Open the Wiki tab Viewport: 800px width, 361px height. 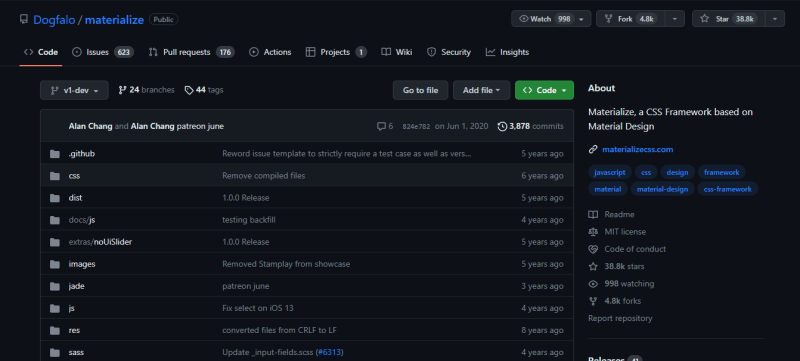tap(397, 52)
